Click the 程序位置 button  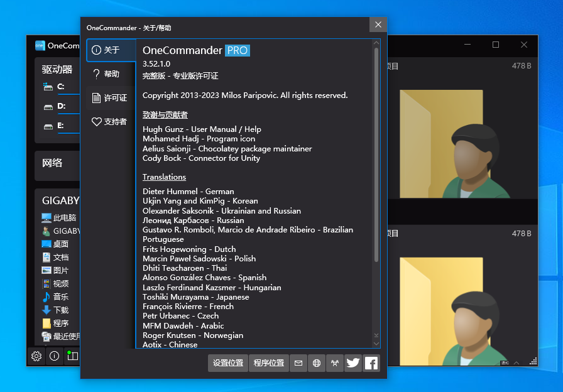click(x=269, y=363)
